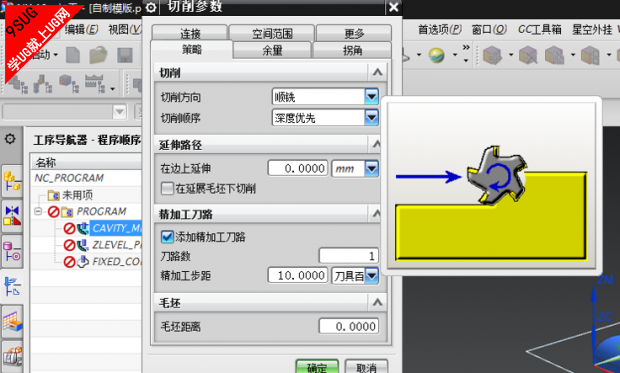Screen dimensions: 620x373
Task: Open the 窗口(O) menu
Action: tap(489, 29)
